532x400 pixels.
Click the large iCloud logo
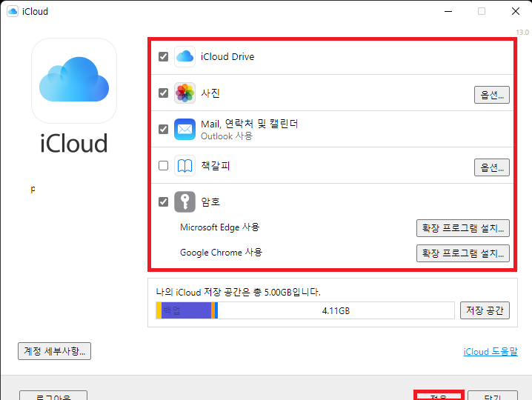74,81
